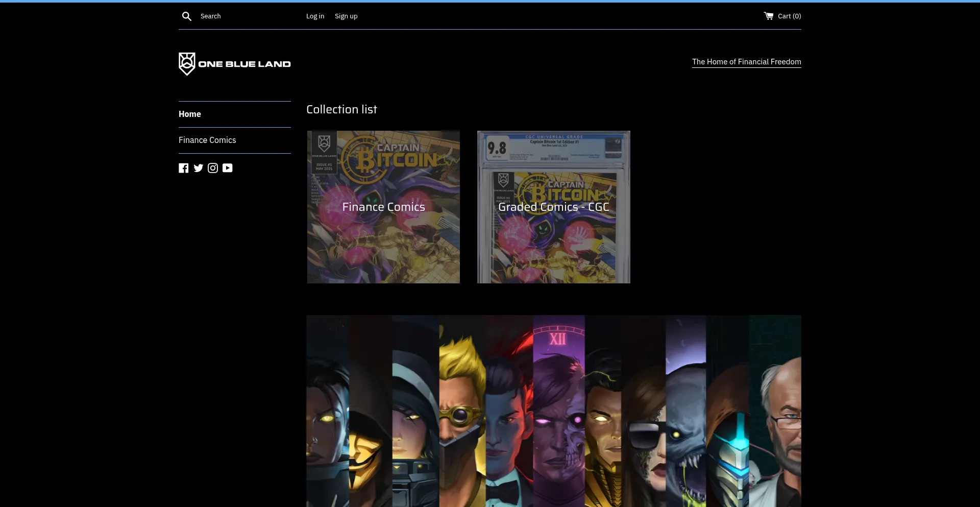
Task: Launch the YouTube channel icon
Action: (228, 168)
